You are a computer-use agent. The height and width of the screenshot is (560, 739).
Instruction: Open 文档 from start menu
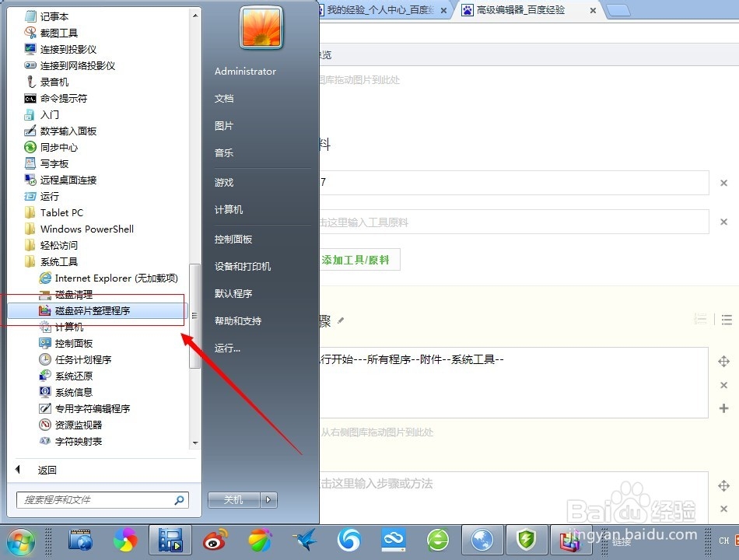[224, 99]
